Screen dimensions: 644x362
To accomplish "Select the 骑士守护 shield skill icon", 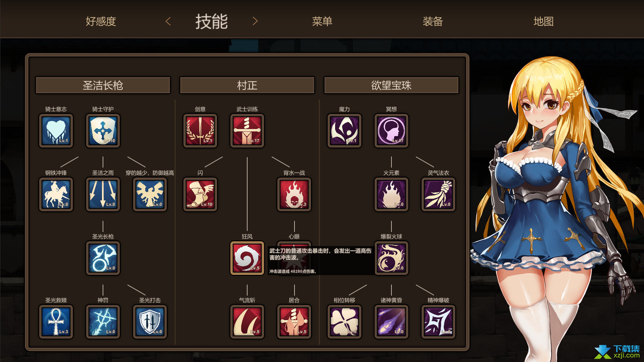I will (x=103, y=131).
